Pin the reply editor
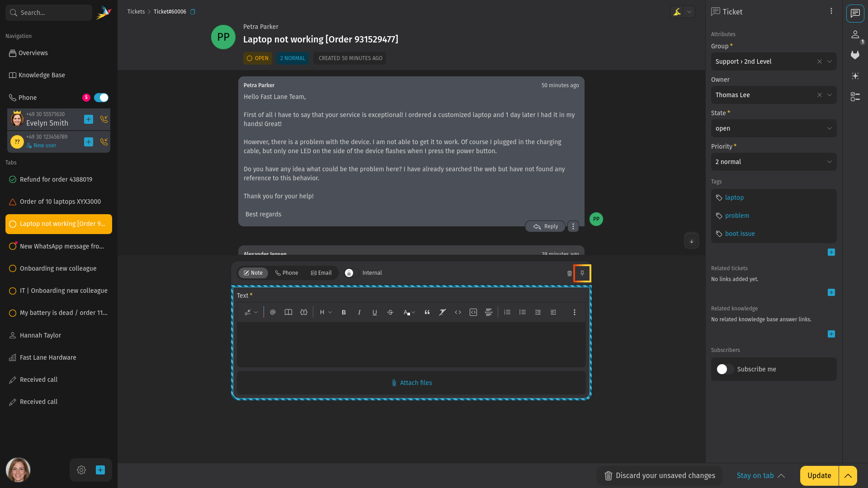Screen dimensions: 868x488 582,273
